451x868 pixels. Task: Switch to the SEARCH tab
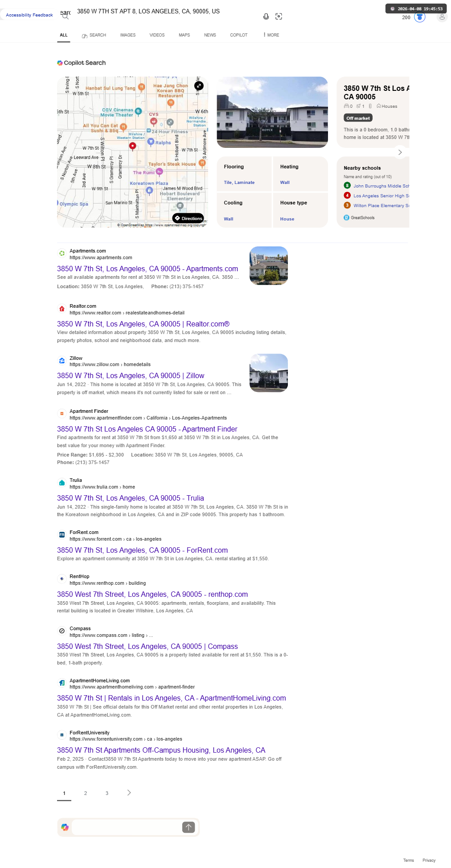pyautogui.click(x=94, y=35)
